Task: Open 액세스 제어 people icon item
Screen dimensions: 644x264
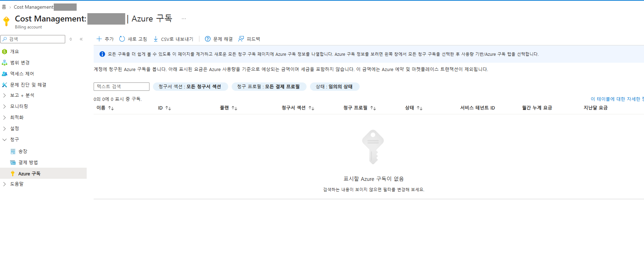Action: (5, 74)
